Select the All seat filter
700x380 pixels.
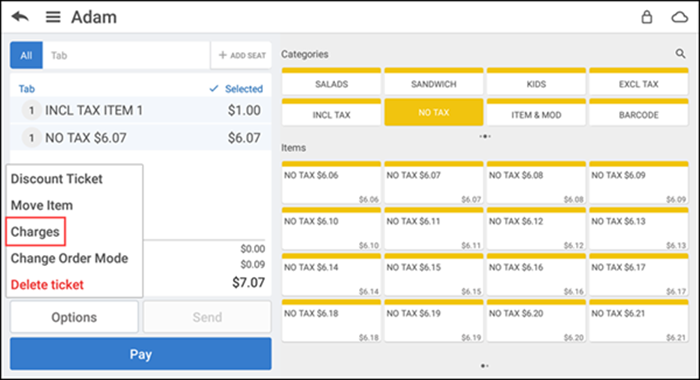click(26, 55)
